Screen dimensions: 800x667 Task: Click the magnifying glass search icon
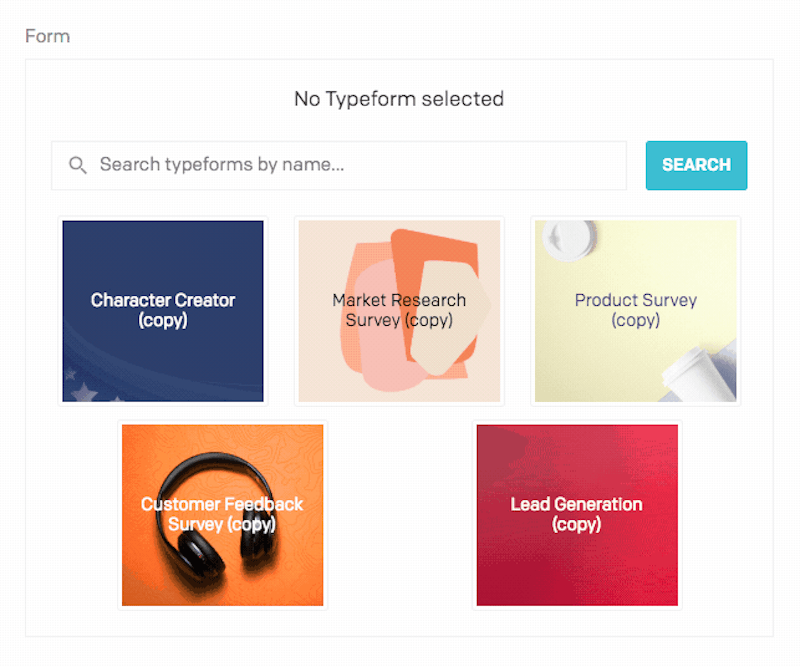tap(78, 165)
